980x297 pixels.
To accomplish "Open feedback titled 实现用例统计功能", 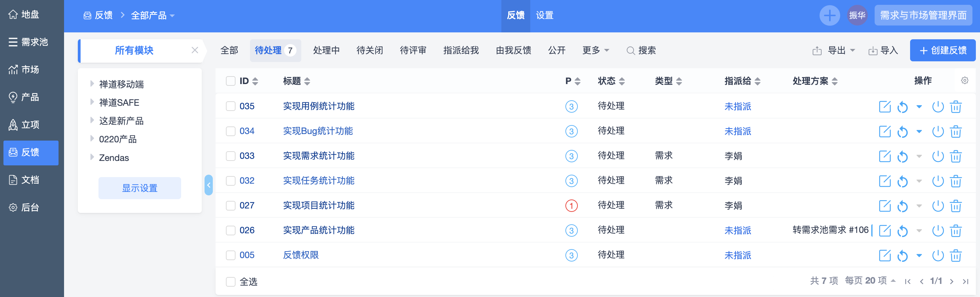I will coord(319,106).
